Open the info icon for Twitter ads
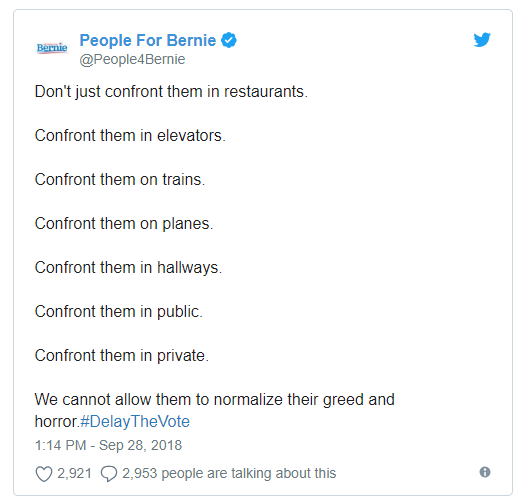This screenshot has width=518, height=504. click(485, 472)
